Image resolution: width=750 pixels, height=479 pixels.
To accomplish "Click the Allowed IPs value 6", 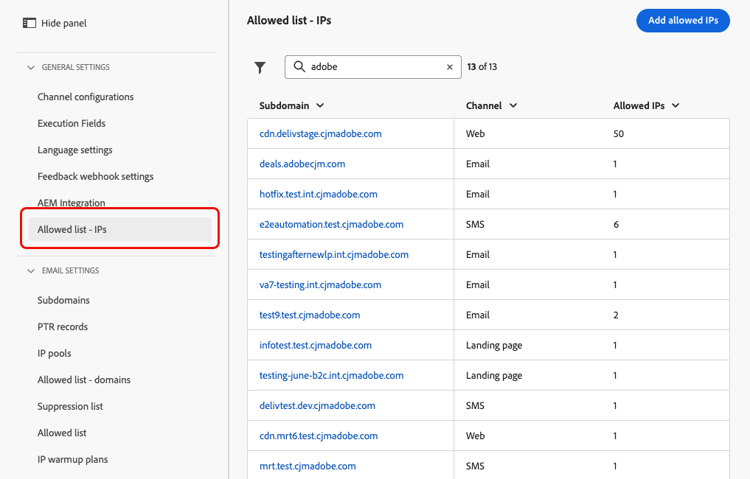I will tap(616, 224).
